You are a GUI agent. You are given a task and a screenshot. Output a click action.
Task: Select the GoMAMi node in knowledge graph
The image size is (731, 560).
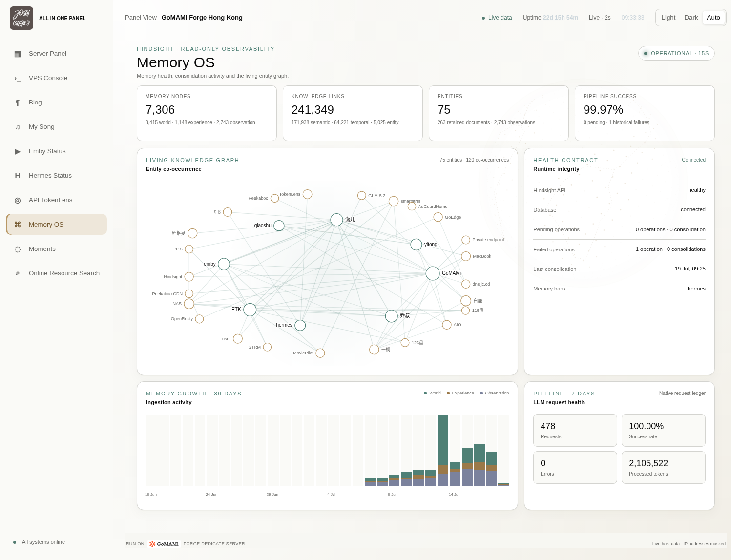(x=433, y=273)
